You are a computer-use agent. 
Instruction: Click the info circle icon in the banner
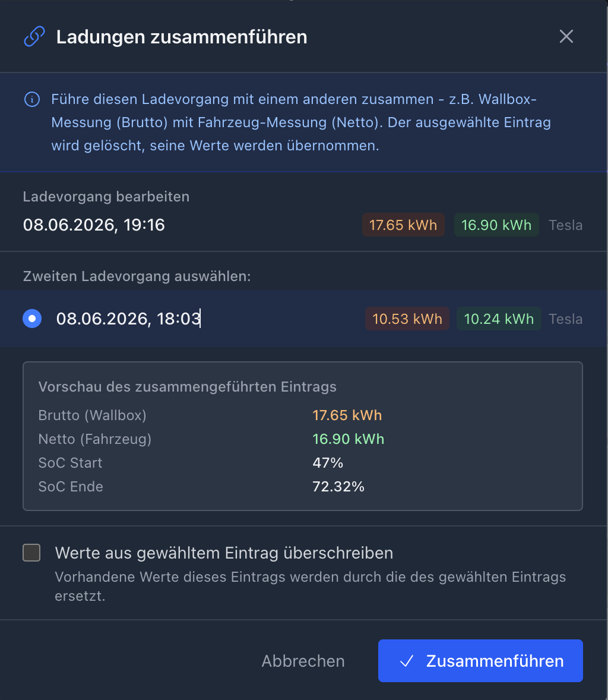31,99
